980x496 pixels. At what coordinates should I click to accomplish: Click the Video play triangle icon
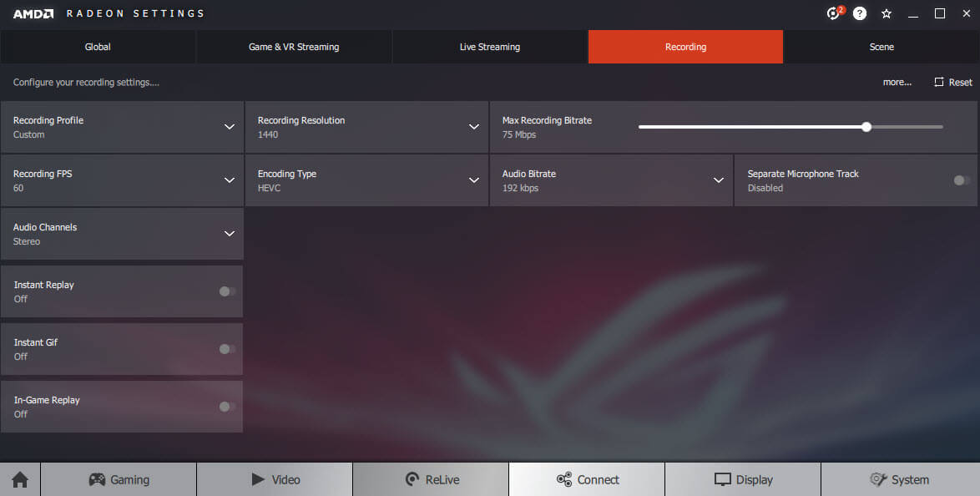pyautogui.click(x=258, y=480)
